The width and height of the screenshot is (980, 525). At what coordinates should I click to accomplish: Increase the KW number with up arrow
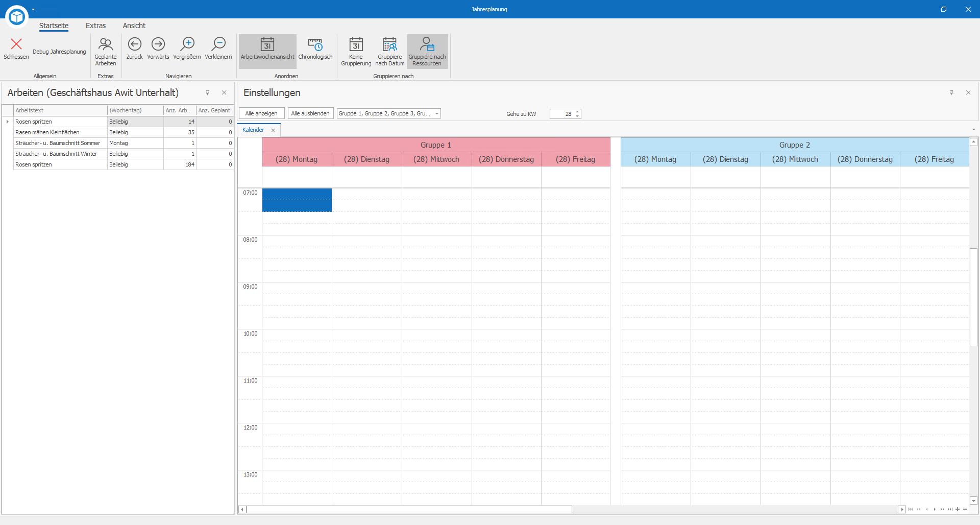[577, 111]
